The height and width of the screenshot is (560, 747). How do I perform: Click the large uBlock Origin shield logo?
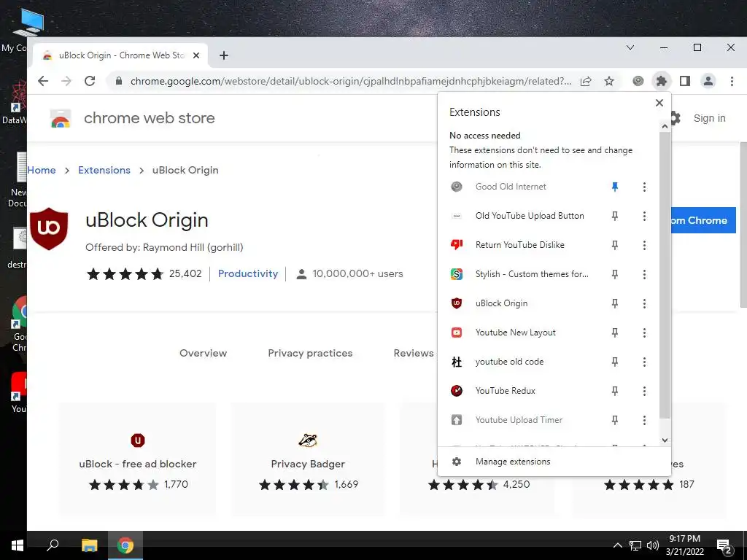[49, 228]
